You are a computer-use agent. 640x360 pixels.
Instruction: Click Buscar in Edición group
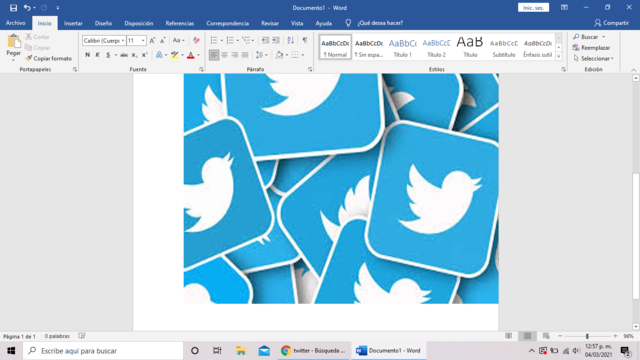(586, 37)
